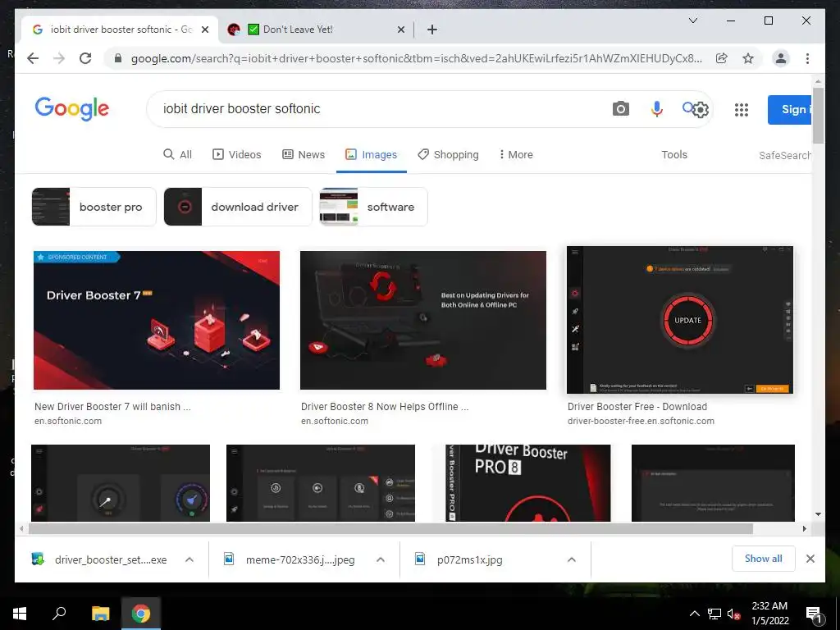Screen dimensions: 840x630
Task: Select the Images tab
Action: point(372,154)
